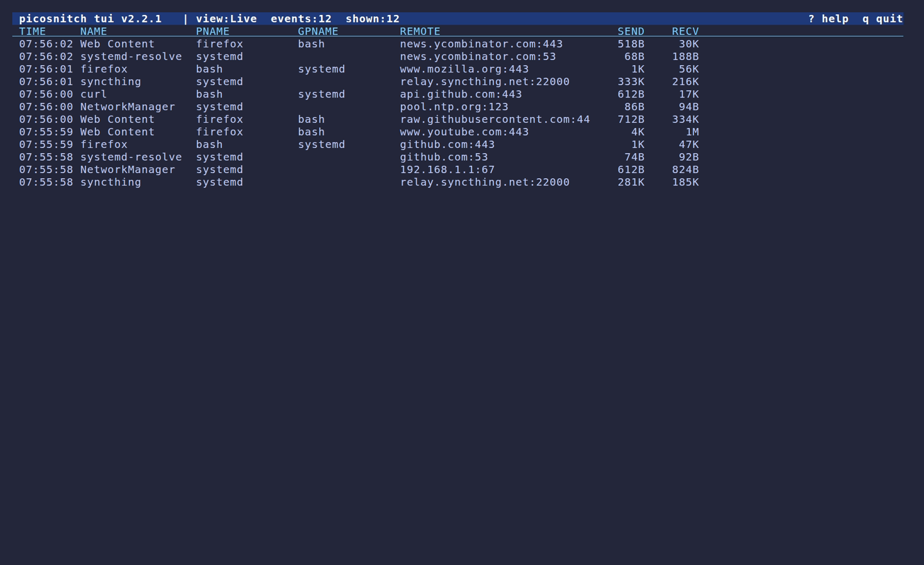Sort by the RECV column header

coord(685,31)
